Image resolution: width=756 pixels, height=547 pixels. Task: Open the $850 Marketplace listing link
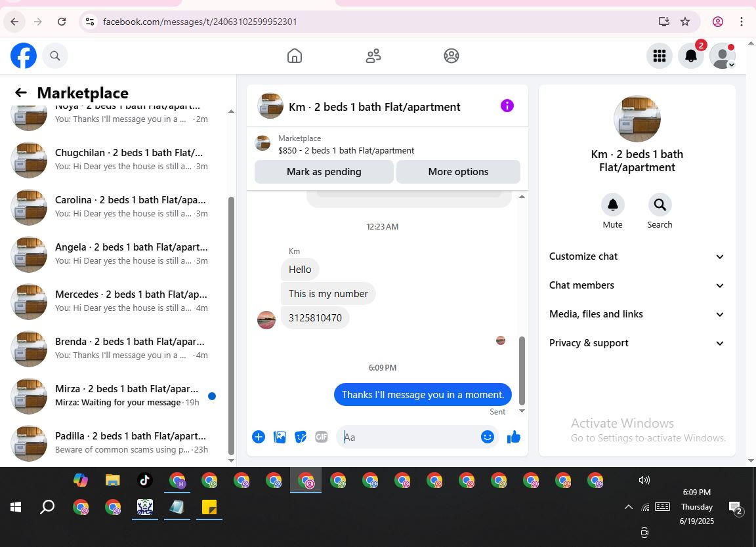(346, 150)
